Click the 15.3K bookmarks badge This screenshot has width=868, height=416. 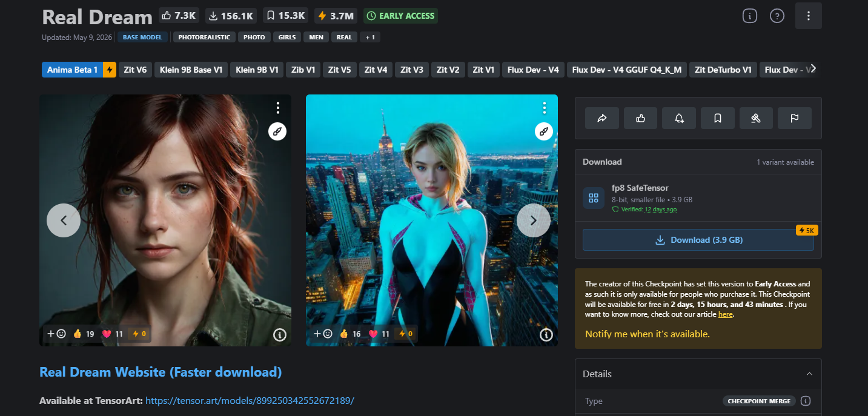click(x=285, y=16)
